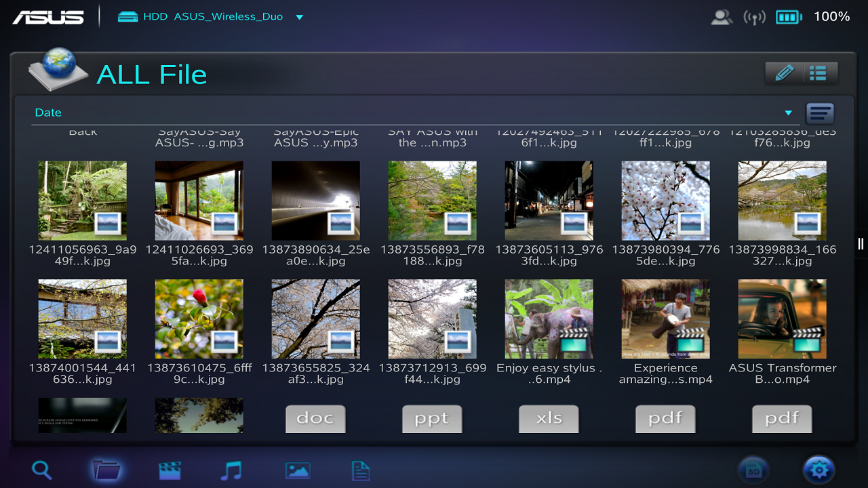This screenshot has height=488, width=868.
Task: Select the Files browser tab
Action: (x=108, y=469)
